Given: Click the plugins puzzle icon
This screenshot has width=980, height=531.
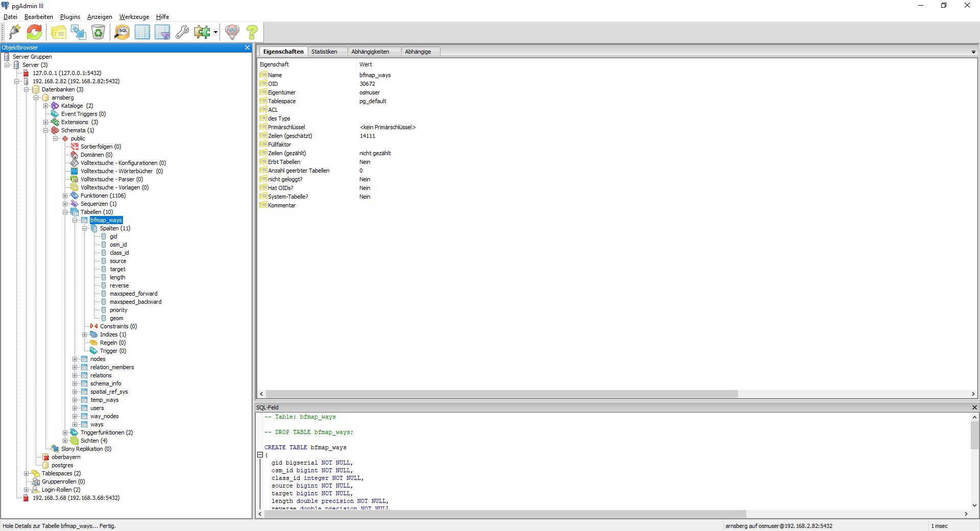Looking at the screenshot, I should 202,32.
